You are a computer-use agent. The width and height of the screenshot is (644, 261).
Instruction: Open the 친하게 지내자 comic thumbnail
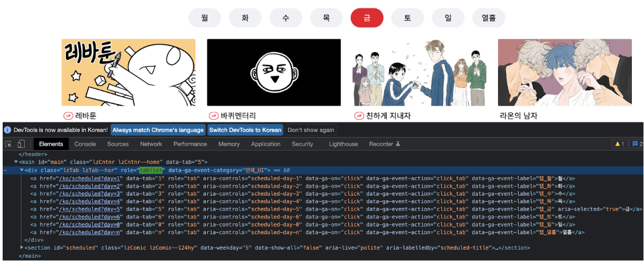pos(419,72)
